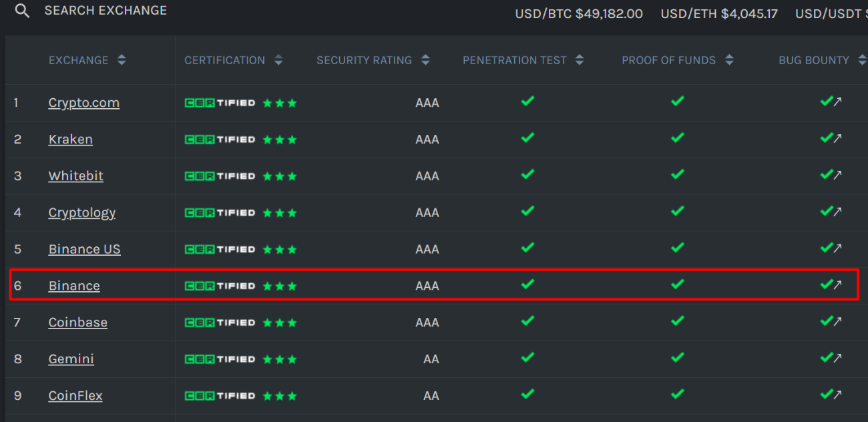
Task: Open the Binance exchange link
Action: point(74,286)
